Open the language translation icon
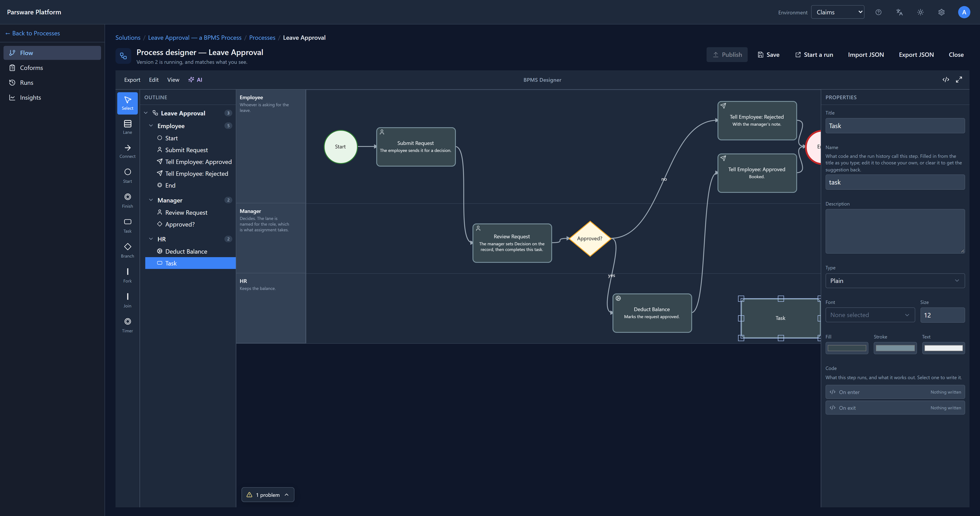The image size is (980, 516). pos(899,12)
